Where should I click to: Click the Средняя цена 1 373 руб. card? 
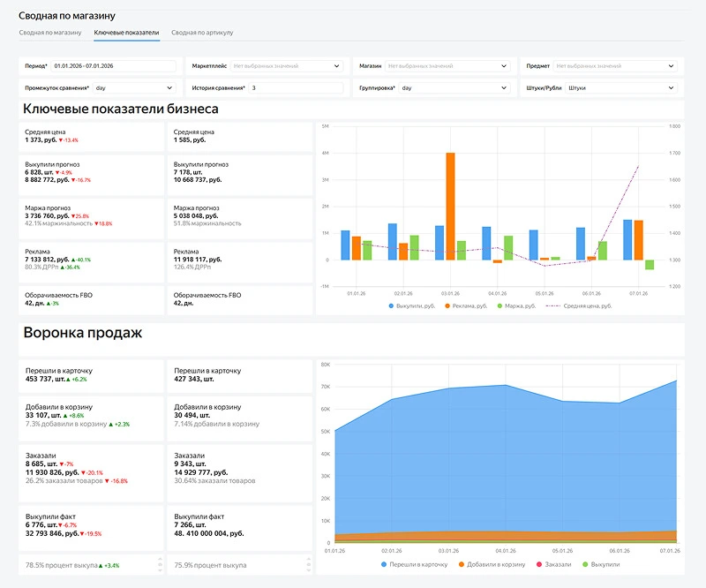(92, 137)
